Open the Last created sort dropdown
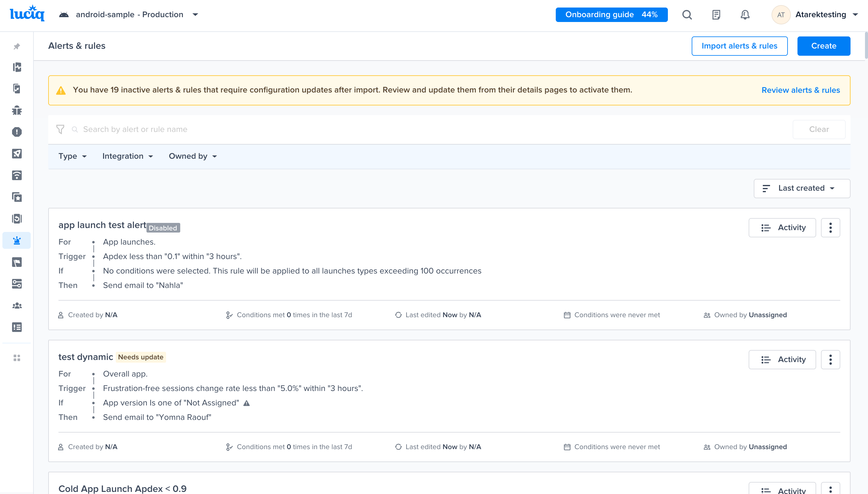The image size is (868, 494). (x=801, y=188)
